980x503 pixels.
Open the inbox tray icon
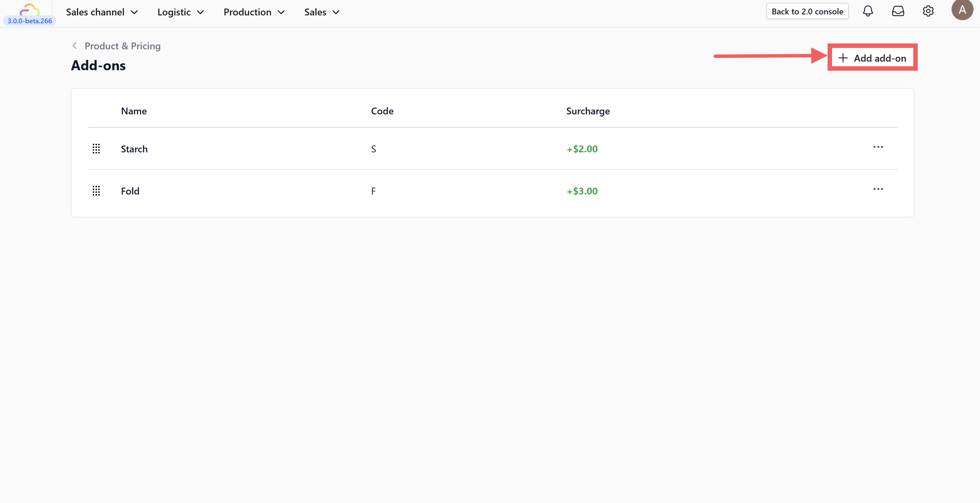[898, 11]
